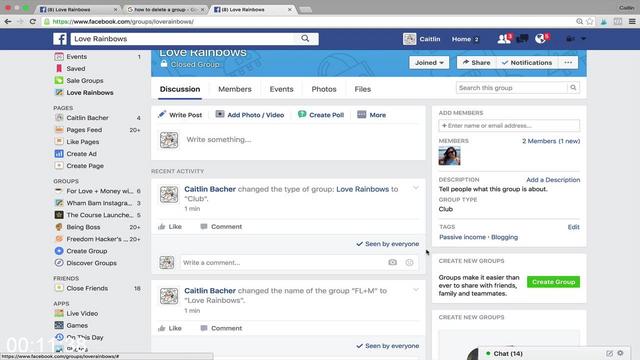640x360 pixels.
Task: Open friend requests icon in top bar
Action: pyautogui.click(x=504, y=39)
